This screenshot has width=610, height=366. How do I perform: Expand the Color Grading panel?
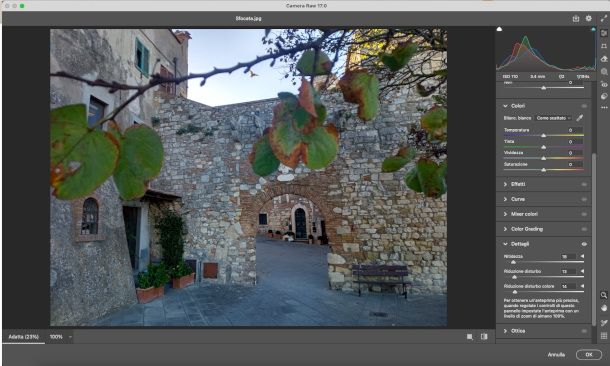[x=505, y=229]
